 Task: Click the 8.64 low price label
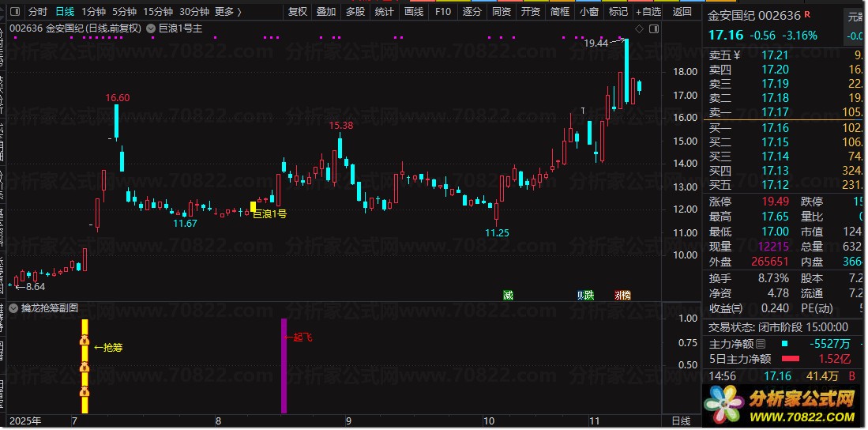[36, 287]
